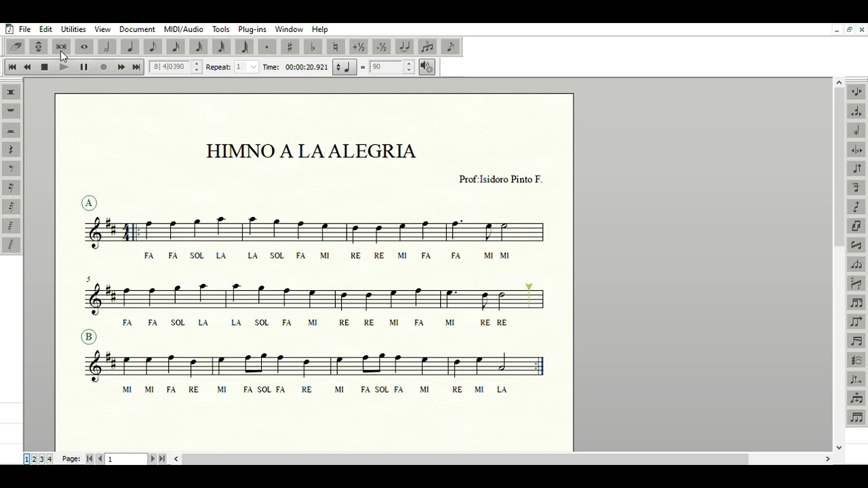Select the triplet tuplet tool

pyautogui.click(x=427, y=47)
